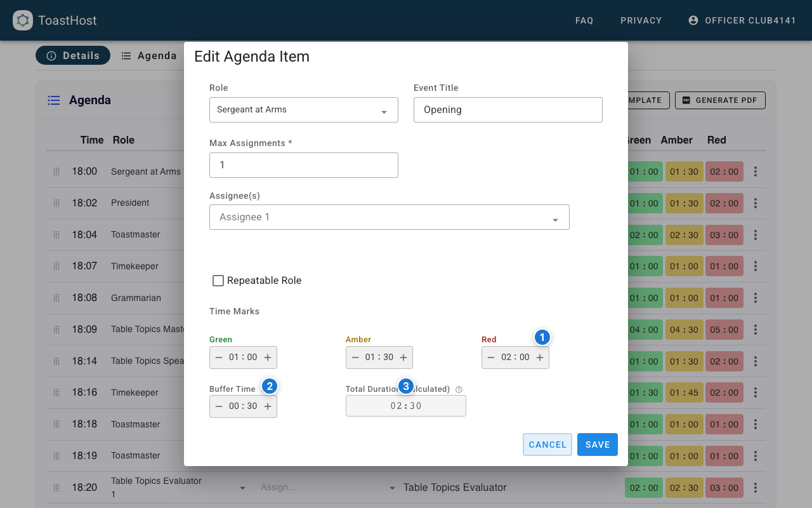Click the Total Duration help icon
Screen dimensions: 812x508
[459, 390]
